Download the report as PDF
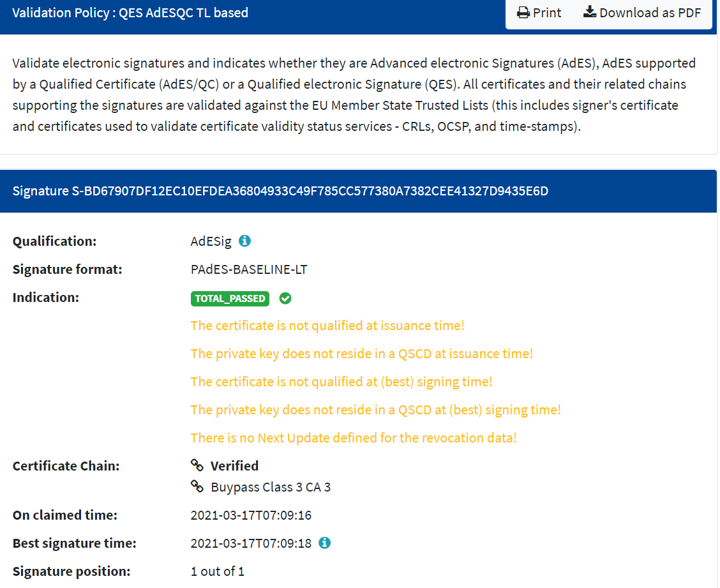720x588 pixels. tap(642, 13)
